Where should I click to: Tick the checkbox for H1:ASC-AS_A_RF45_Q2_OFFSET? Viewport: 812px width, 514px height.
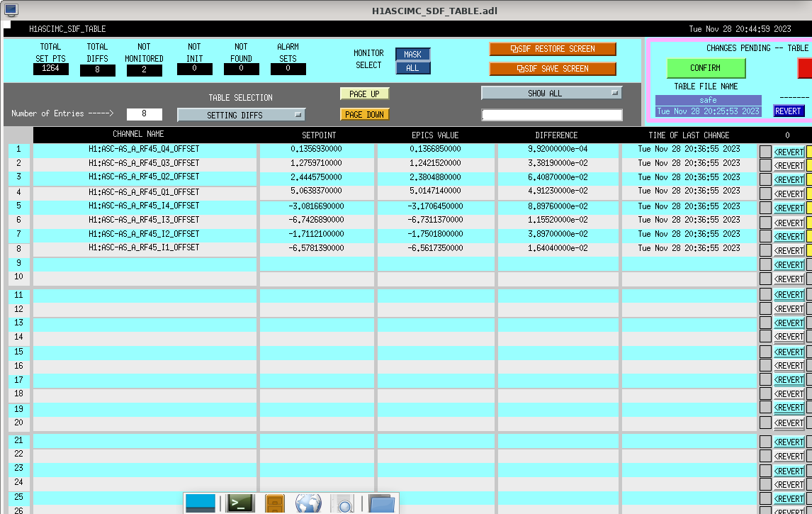click(x=765, y=180)
